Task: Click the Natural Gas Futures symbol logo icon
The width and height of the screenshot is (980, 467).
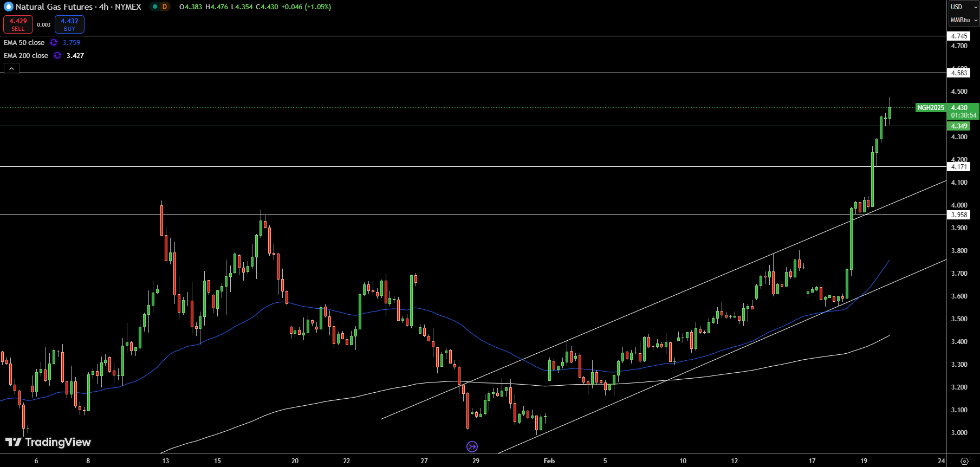Action: tap(8, 7)
